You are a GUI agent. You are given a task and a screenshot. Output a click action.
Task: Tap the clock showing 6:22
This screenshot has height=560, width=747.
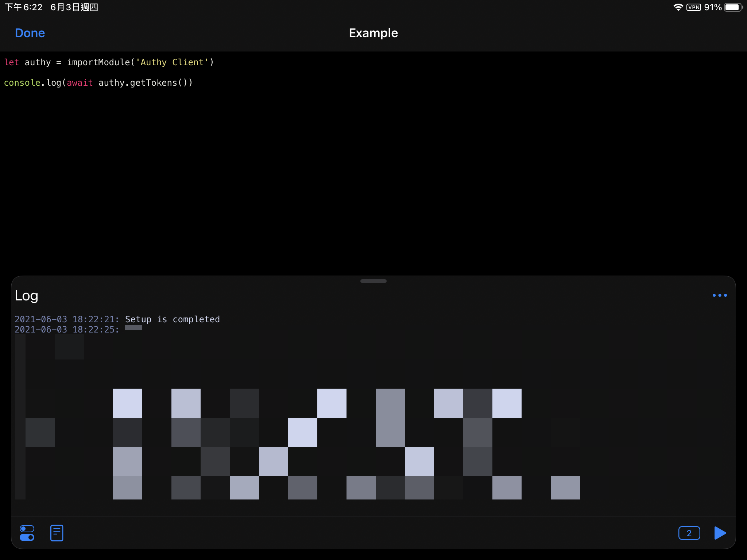(24, 7)
